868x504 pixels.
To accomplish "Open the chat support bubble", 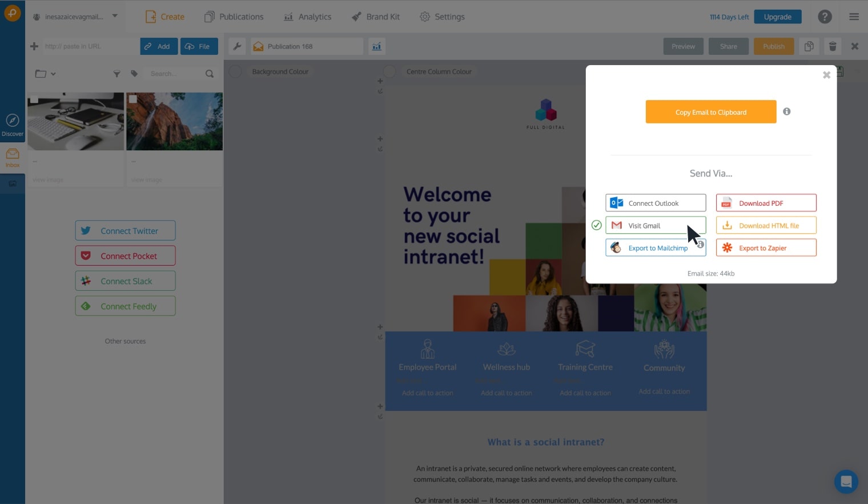I will pos(846,481).
